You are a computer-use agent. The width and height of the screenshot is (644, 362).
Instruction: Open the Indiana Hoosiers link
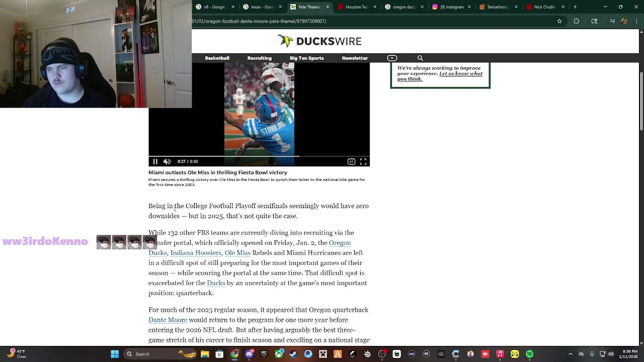click(x=196, y=253)
